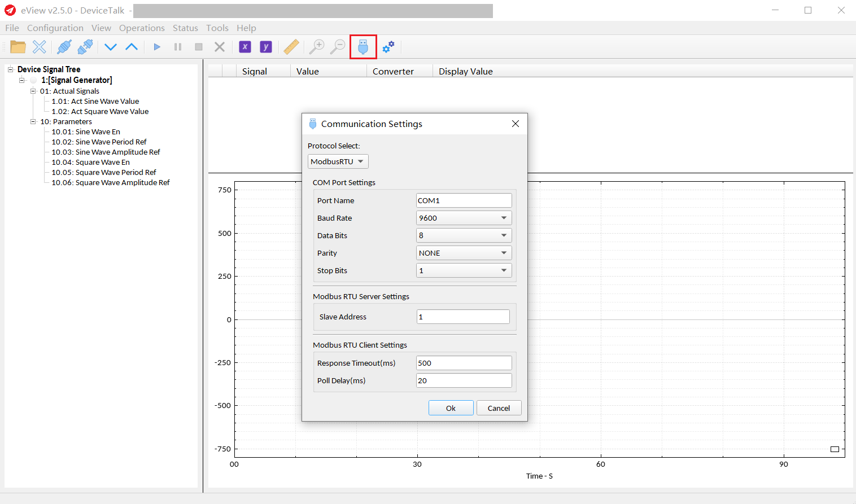Click the Display Value column header
The image size is (856, 504).
[x=466, y=71]
